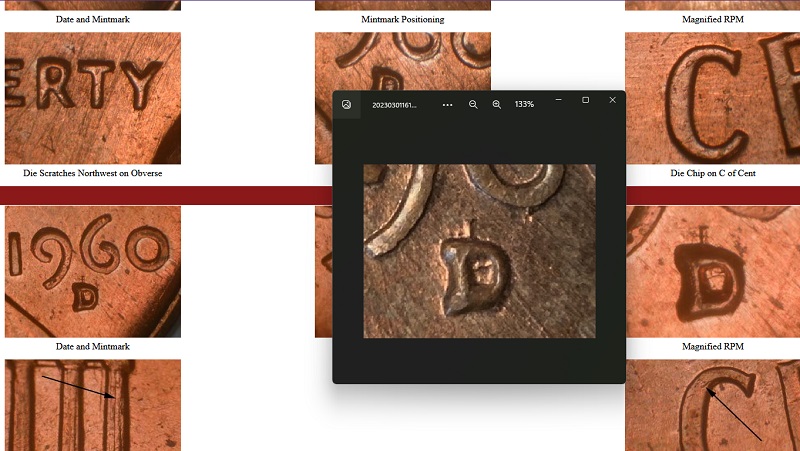Open the magnified D mintmark RPM image
This screenshot has height=451, width=800.
click(x=712, y=271)
